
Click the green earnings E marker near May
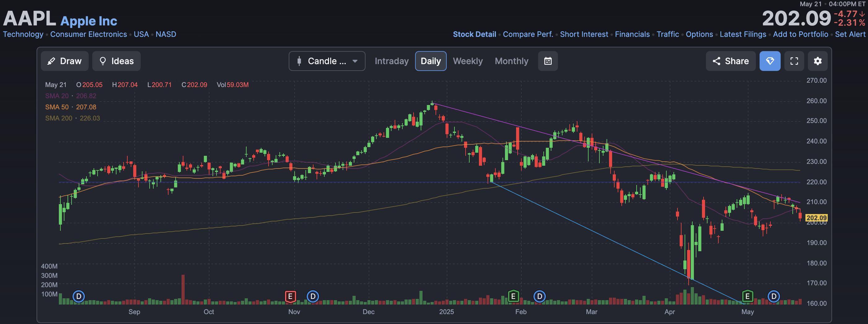(x=747, y=296)
